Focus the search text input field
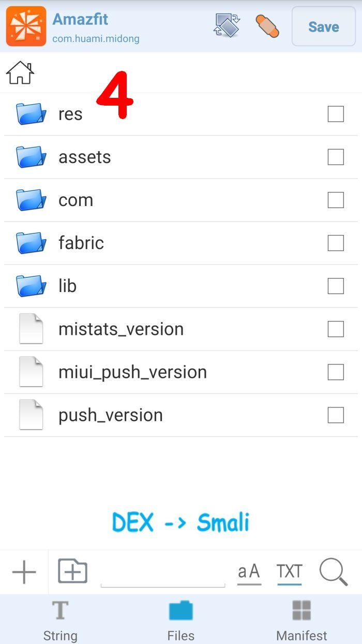The width and height of the screenshot is (362, 644). tap(163, 575)
